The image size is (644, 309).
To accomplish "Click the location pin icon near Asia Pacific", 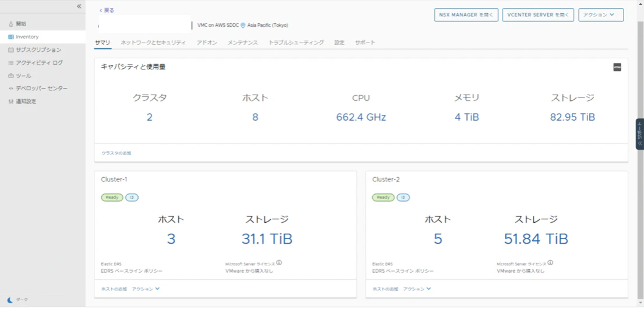I will click(x=243, y=26).
